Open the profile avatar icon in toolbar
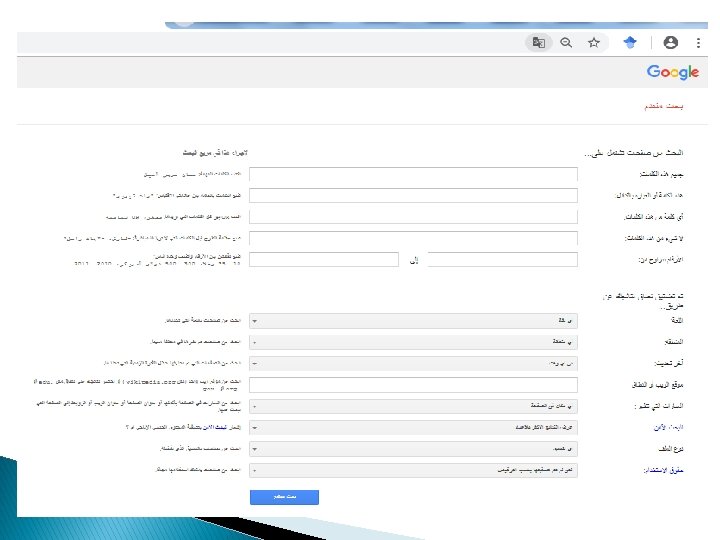 coord(671,43)
